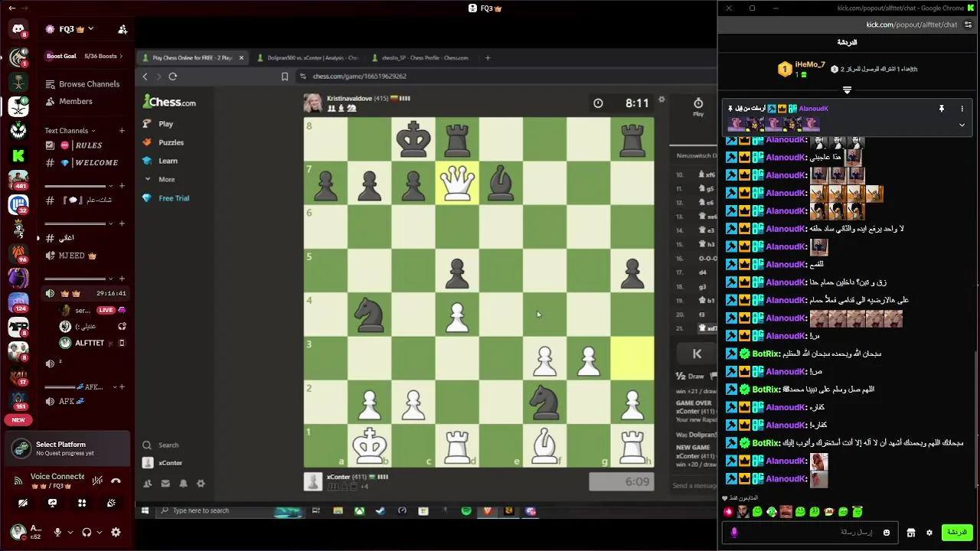Open messages envelope icon on Chess.com
The height and width of the screenshot is (551, 980).
(x=165, y=484)
